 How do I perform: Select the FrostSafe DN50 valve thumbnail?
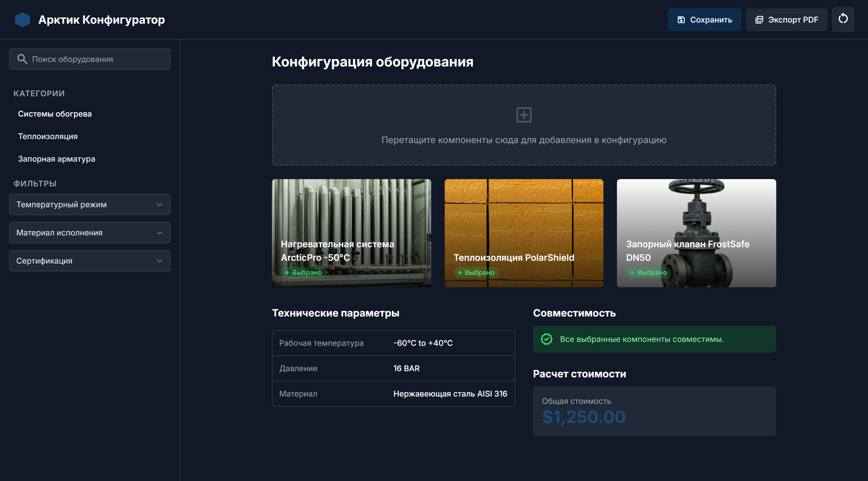click(696, 216)
